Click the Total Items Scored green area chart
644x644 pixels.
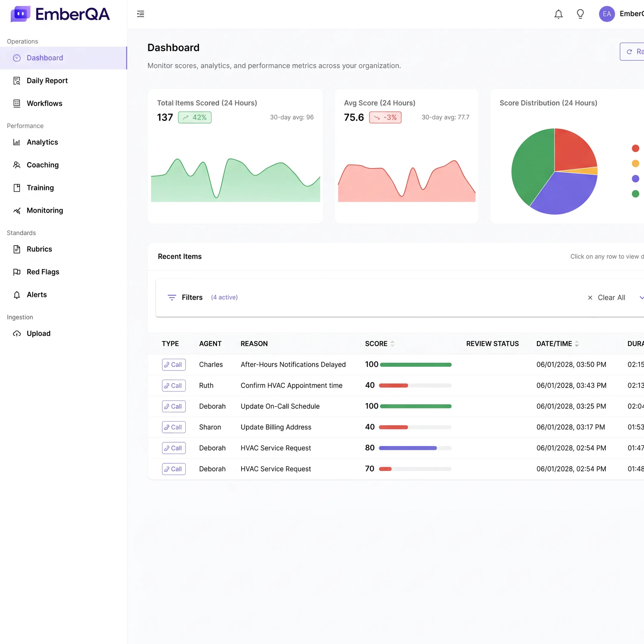[235, 180]
